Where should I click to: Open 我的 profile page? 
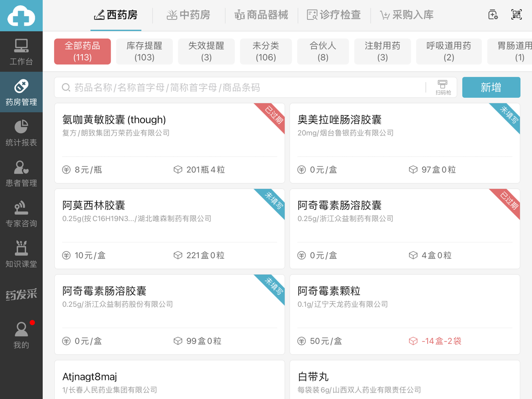click(21, 335)
